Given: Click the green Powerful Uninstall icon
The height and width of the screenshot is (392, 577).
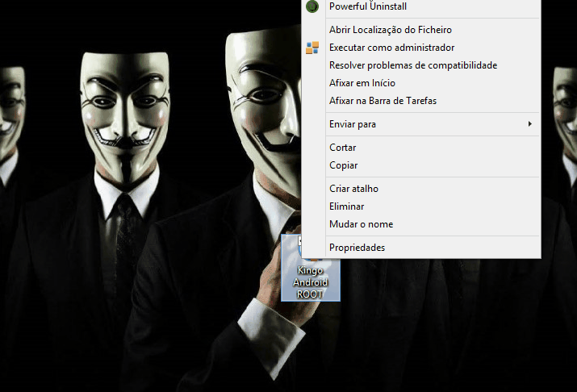Looking at the screenshot, I should pyautogui.click(x=312, y=6).
